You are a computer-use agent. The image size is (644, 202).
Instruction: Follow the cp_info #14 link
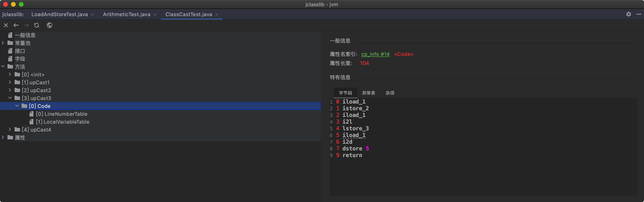(375, 54)
